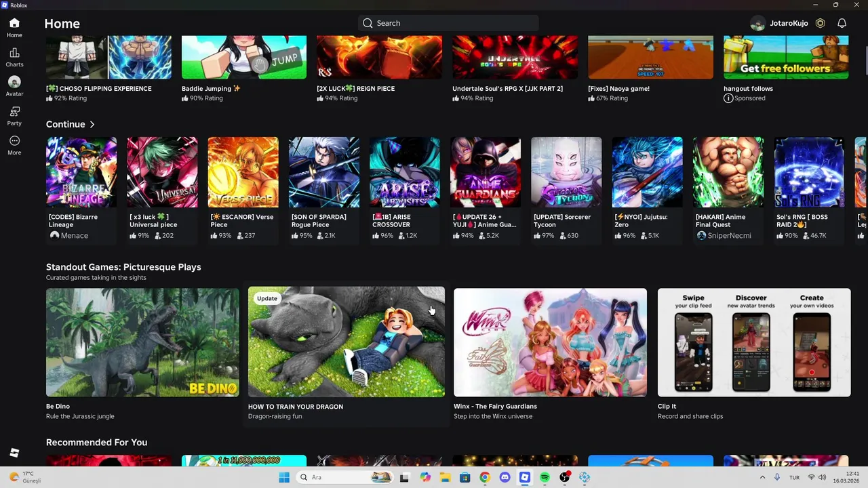Click the Sponsored info icon
The height and width of the screenshot is (488, 868).
click(728, 98)
